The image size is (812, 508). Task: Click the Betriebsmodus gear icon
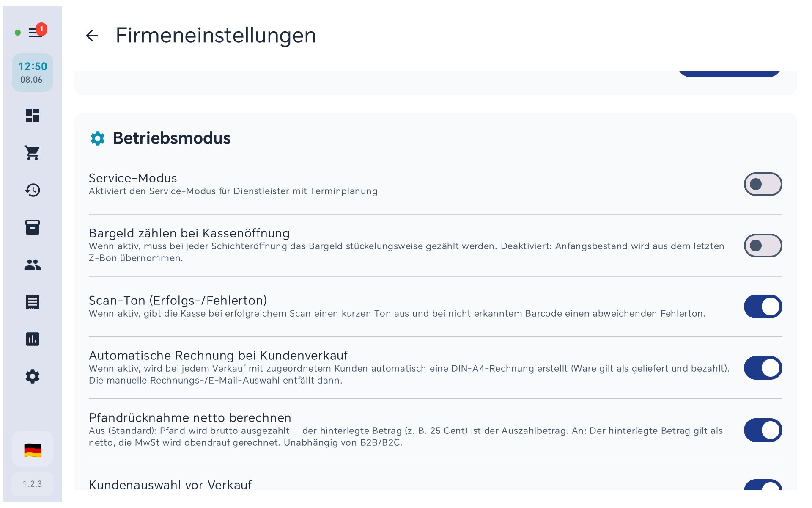tap(98, 138)
